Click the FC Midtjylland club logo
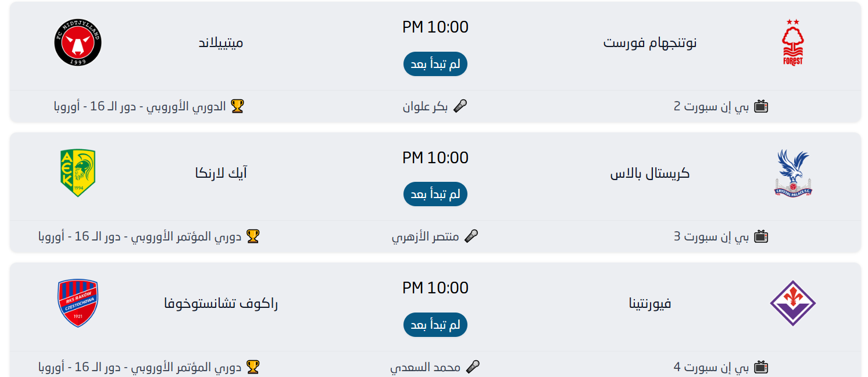 78,42
